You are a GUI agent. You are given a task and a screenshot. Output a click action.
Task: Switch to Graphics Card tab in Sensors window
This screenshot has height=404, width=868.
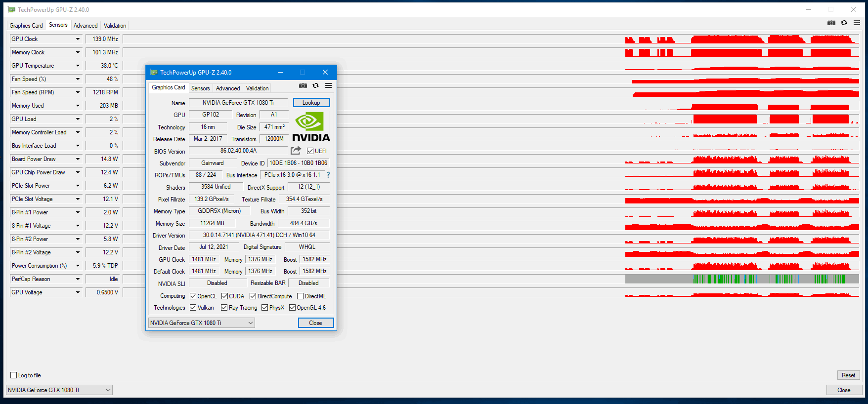click(26, 26)
